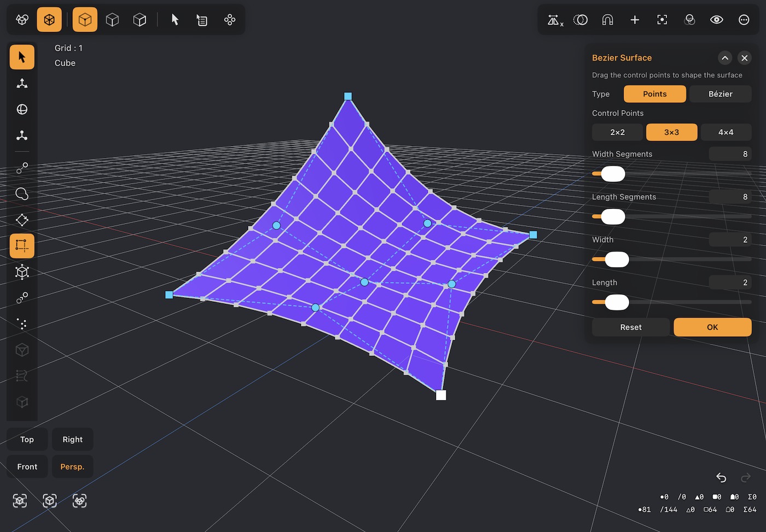Switch to Top view
The height and width of the screenshot is (532, 766).
[27, 440]
